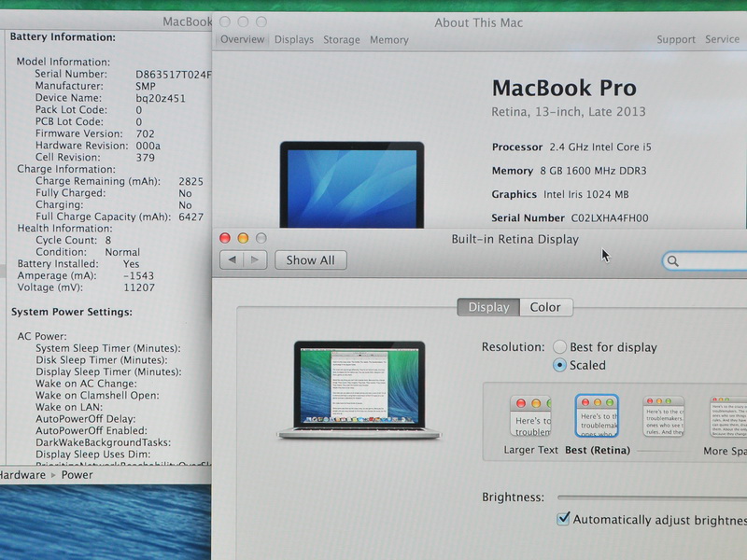Select the serial number C02LXHA4FH00 text

(x=610, y=218)
